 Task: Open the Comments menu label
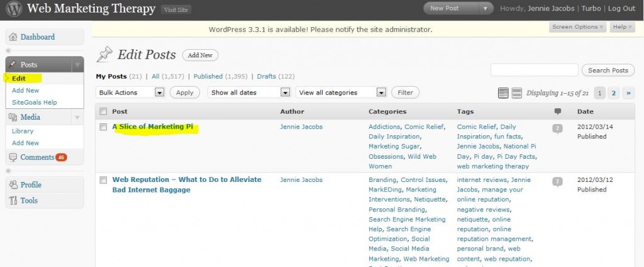(x=37, y=157)
